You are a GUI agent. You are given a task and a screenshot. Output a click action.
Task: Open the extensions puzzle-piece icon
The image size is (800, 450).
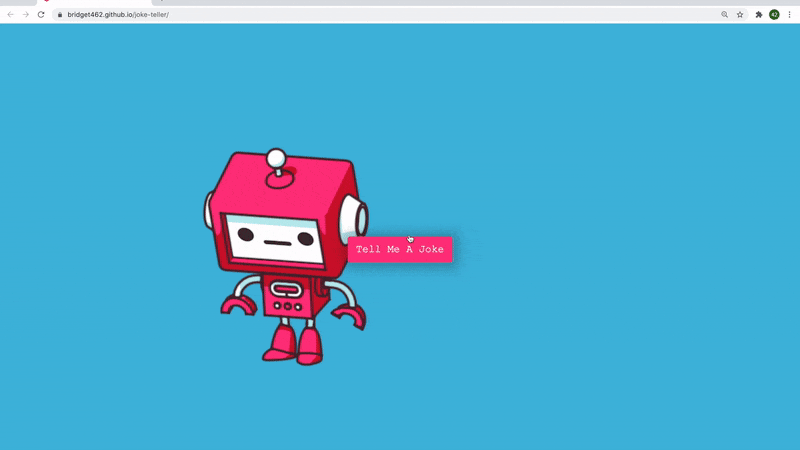pos(759,15)
